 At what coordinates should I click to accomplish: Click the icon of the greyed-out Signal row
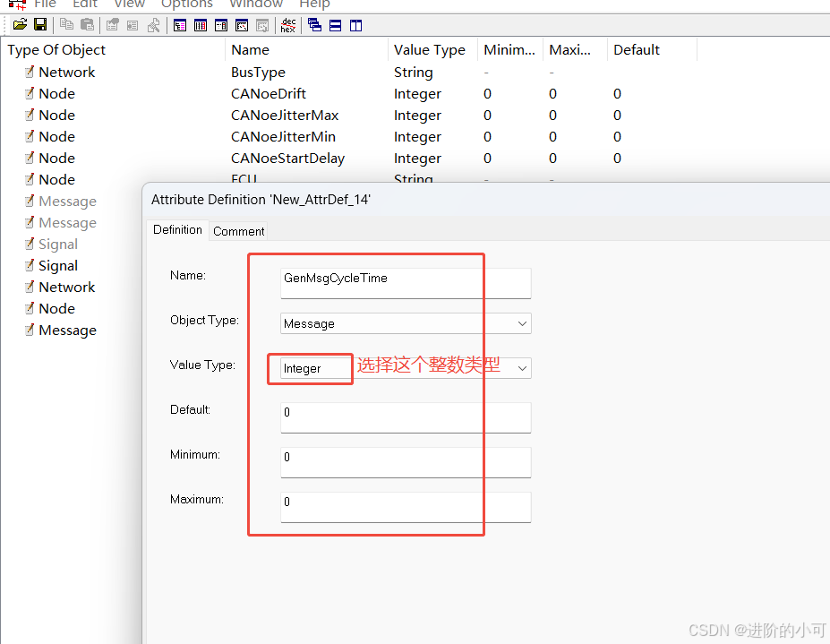pos(30,244)
